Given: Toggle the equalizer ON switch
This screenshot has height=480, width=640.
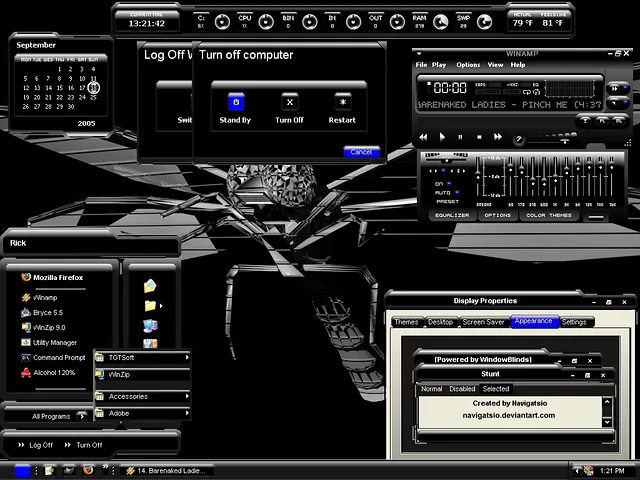Looking at the screenshot, I should 448,184.
